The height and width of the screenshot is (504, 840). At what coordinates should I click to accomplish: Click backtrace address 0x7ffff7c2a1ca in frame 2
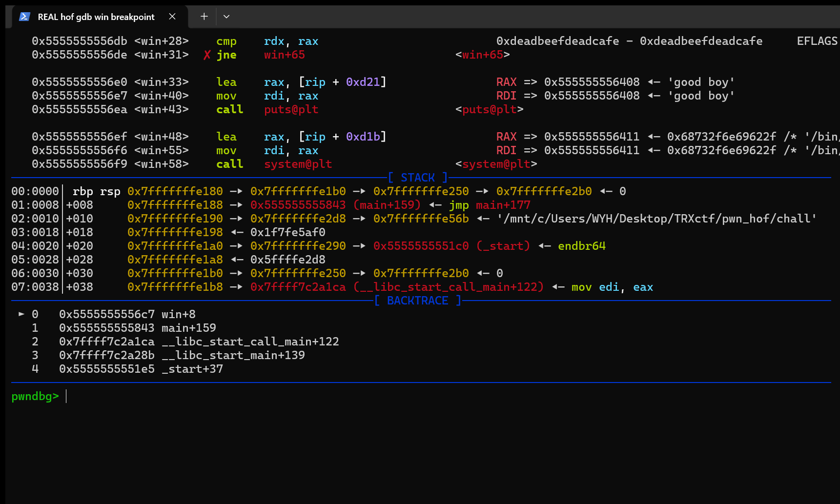click(x=107, y=342)
